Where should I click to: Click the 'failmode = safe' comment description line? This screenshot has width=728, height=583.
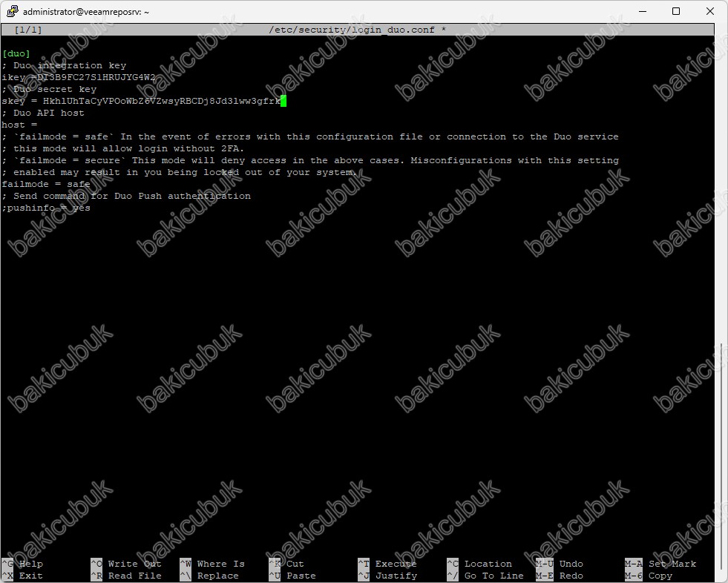pos(310,136)
